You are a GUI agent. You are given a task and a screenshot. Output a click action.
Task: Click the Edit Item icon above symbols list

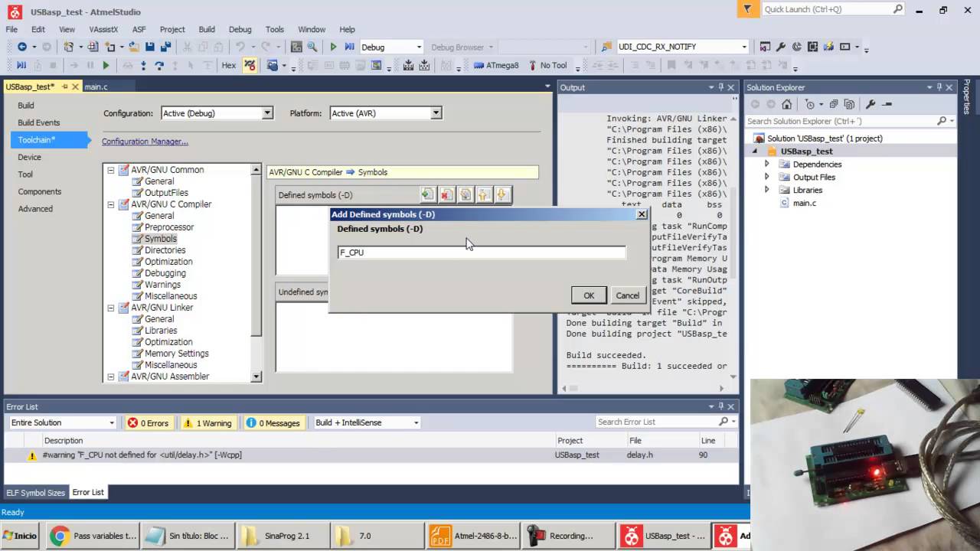click(x=465, y=195)
